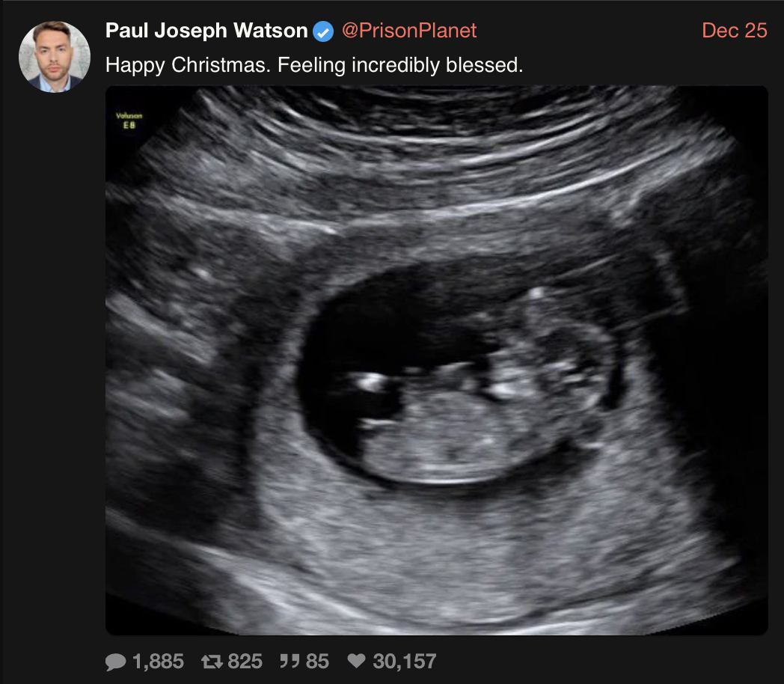784x684 pixels.
Task: Open the @PrisonPlanet handle link
Action: (x=409, y=31)
